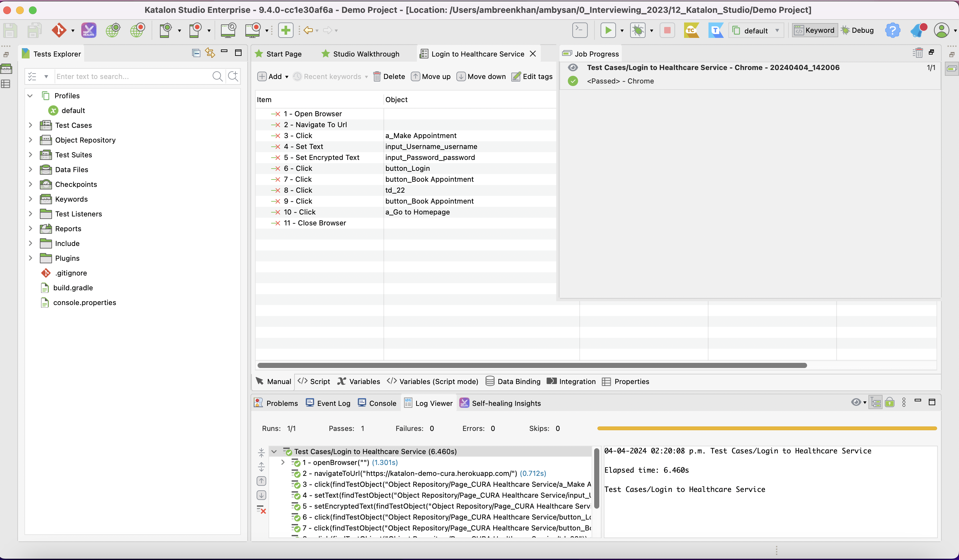Toggle the Log Viewer tree view icon
This screenshot has width=959, height=560.
(x=876, y=403)
